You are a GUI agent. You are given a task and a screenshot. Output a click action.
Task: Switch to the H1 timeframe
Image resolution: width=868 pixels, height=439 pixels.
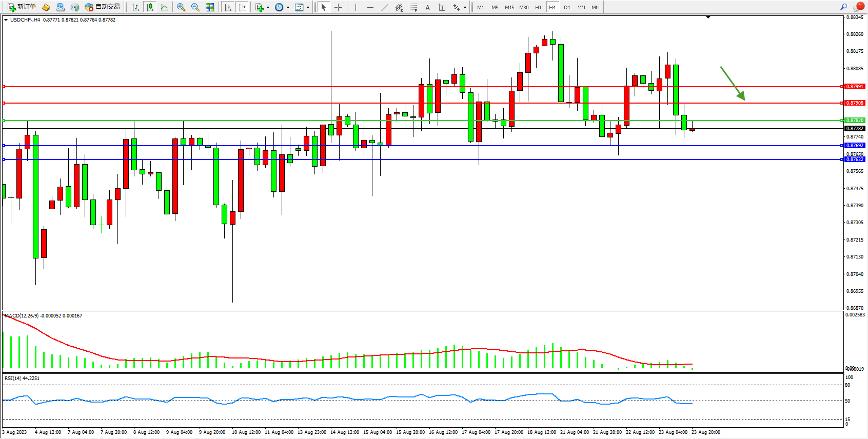tap(538, 7)
